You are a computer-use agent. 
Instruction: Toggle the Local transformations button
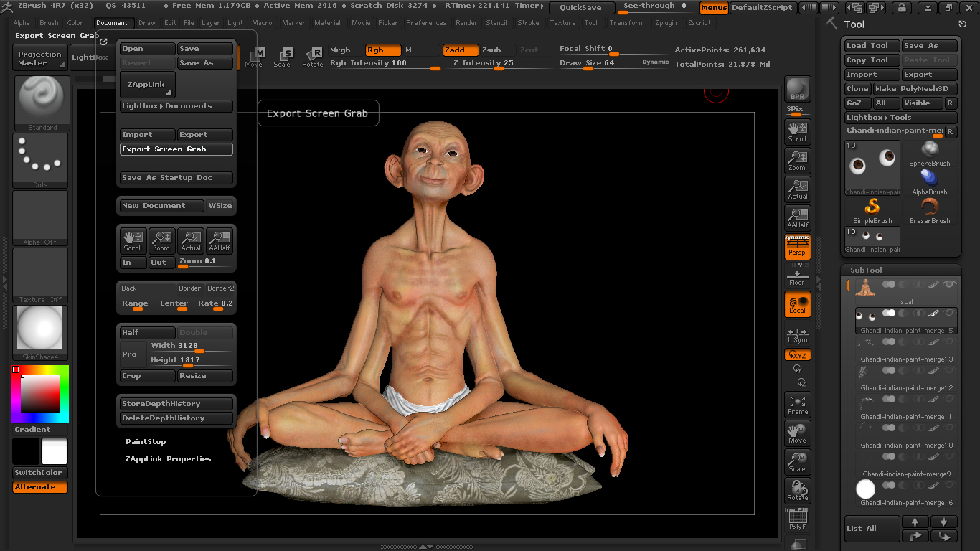[x=798, y=304]
